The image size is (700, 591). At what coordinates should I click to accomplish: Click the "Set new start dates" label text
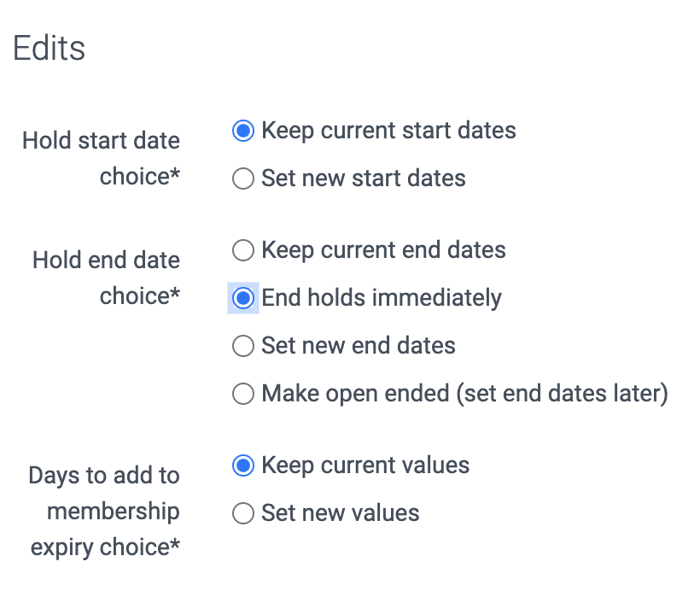point(364,178)
